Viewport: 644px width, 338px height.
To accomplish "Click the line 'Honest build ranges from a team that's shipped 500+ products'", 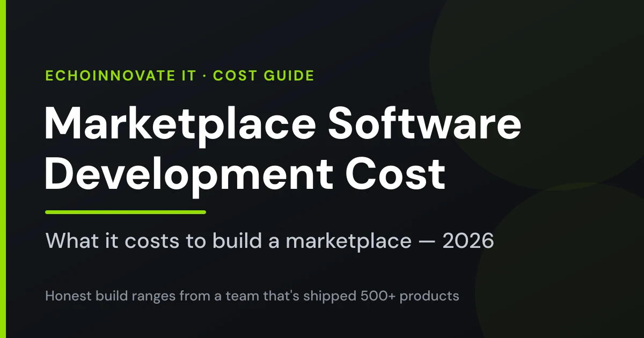I will pyautogui.click(x=252, y=296).
